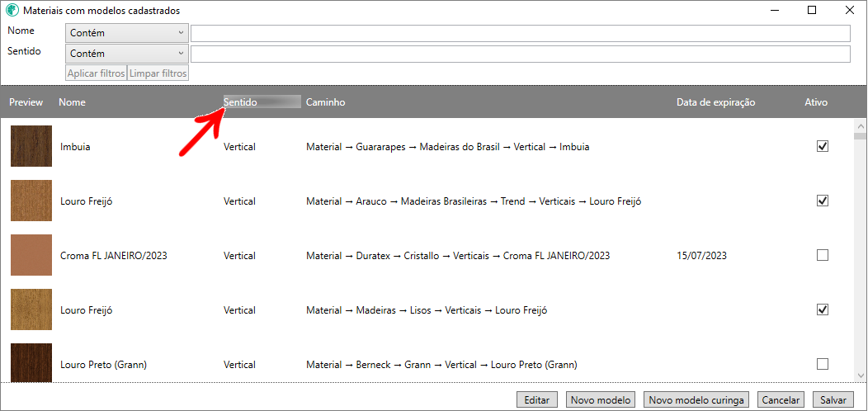The width and height of the screenshot is (868, 411).
Task: Uncheck Ativo for the Imbuia row
Action: click(823, 146)
